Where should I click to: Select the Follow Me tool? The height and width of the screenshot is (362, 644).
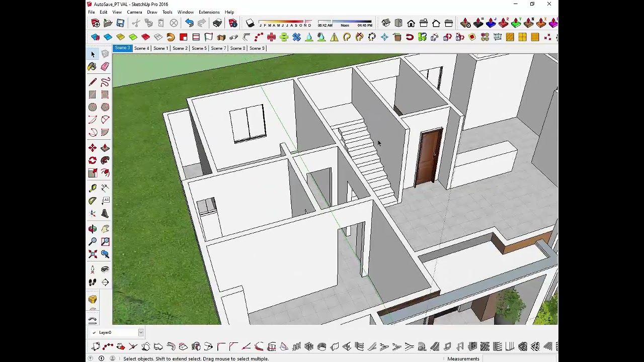(105, 160)
